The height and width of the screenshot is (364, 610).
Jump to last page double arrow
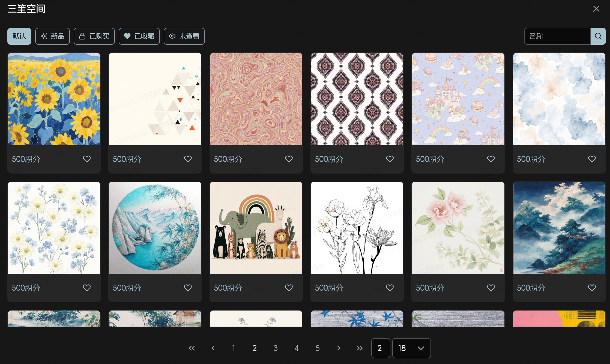pyautogui.click(x=360, y=348)
